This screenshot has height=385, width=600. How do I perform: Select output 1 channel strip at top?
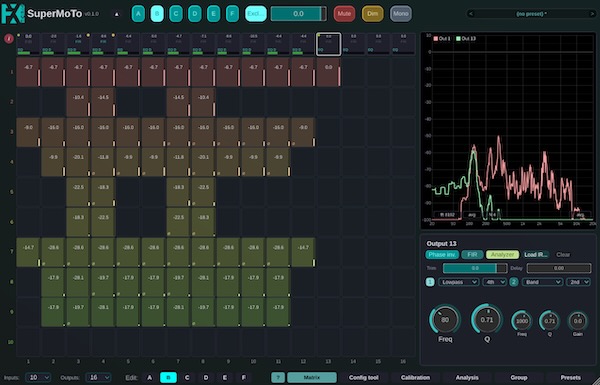(x=28, y=44)
